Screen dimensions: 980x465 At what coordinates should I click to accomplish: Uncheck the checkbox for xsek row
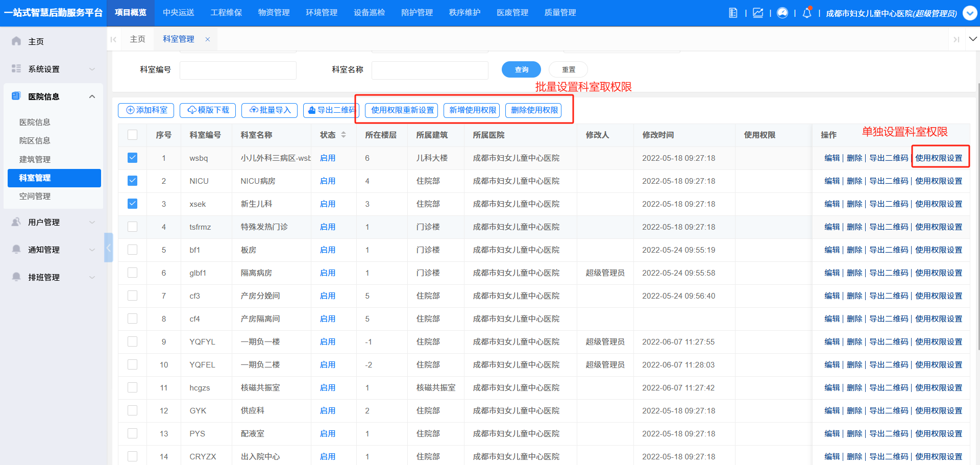point(132,204)
